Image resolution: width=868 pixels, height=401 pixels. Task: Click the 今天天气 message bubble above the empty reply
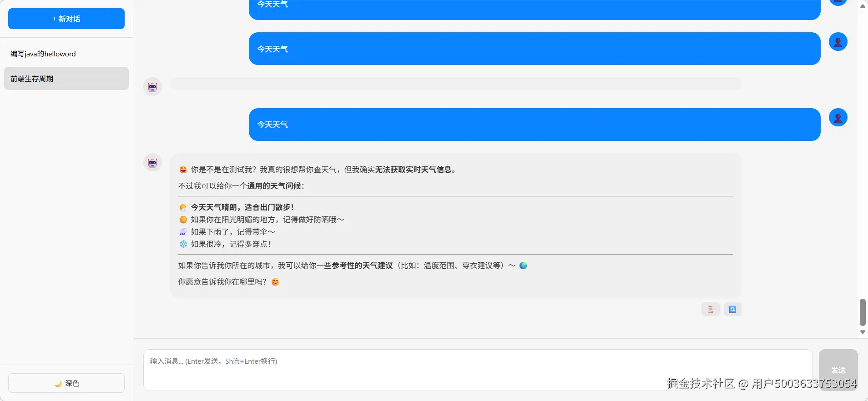click(535, 49)
